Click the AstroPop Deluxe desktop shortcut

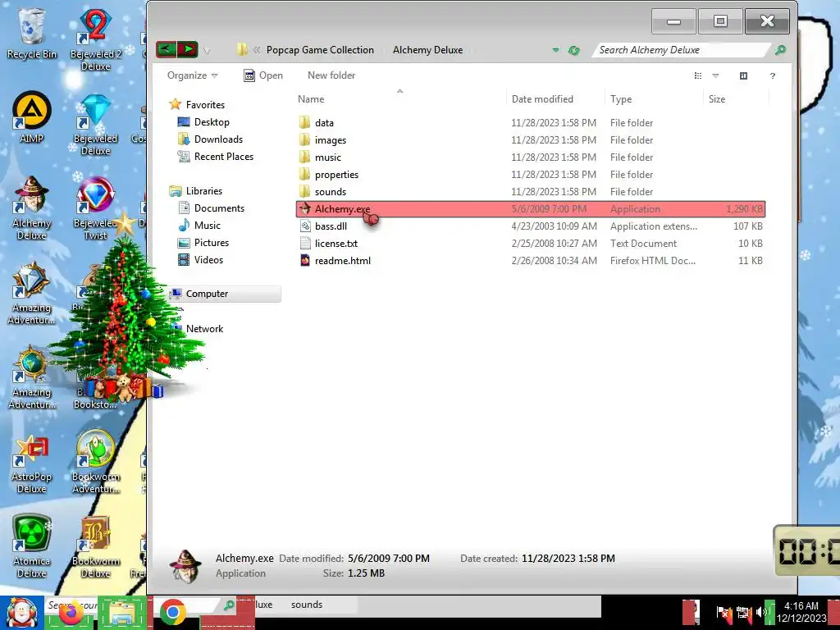(32, 464)
